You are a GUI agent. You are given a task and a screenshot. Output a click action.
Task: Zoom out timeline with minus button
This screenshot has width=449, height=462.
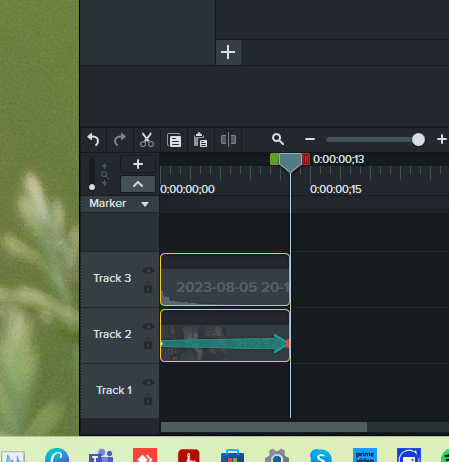click(x=310, y=139)
